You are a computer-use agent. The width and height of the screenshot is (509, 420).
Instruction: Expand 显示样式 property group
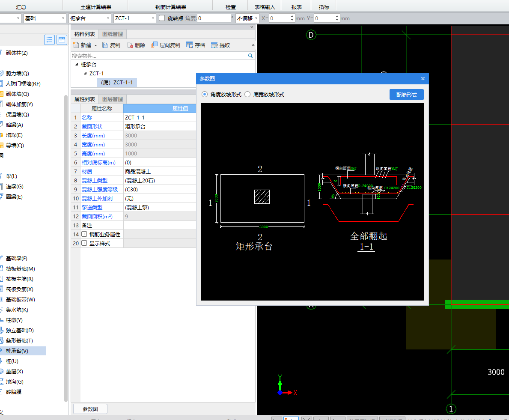pyautogui.click(x=84, y=243)
